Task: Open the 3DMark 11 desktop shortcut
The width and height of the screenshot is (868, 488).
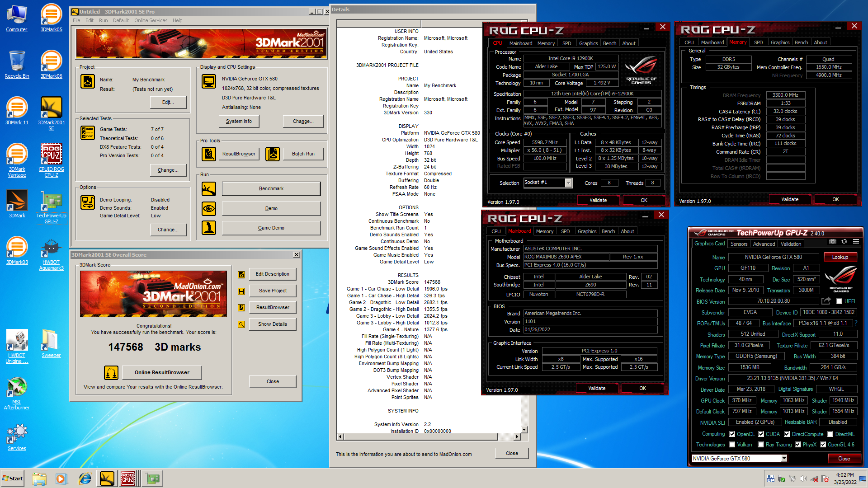Action: [x=17, y=111]
